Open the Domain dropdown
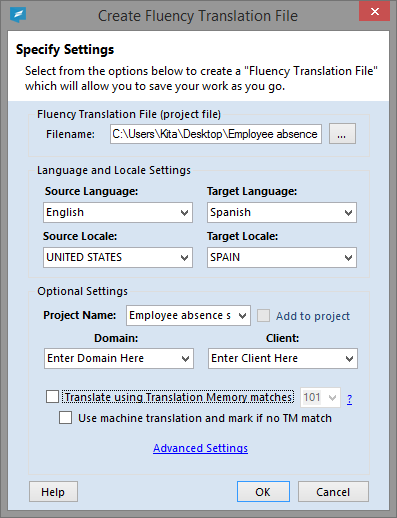Image resolution: width=397 pixels, height=518 pixels. point(119,358)
